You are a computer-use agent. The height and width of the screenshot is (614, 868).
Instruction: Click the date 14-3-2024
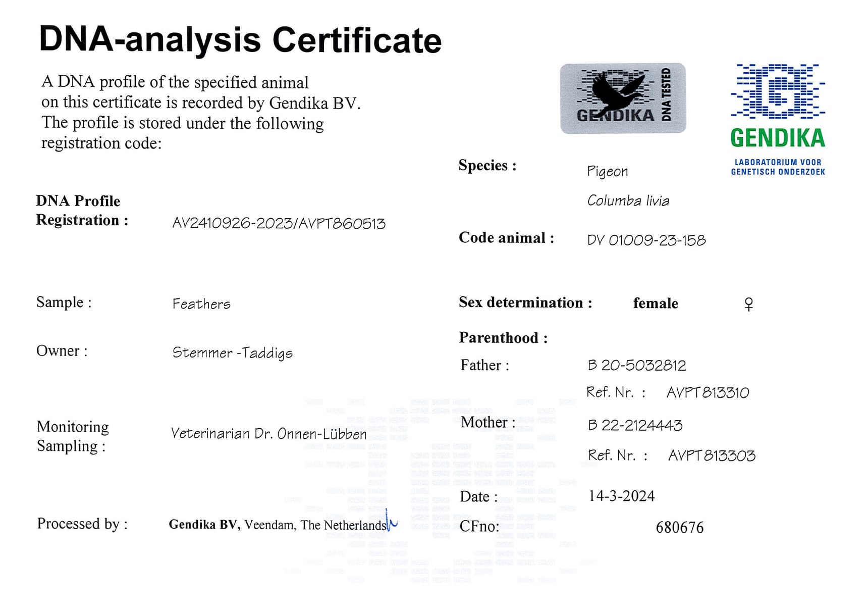coord(622,496)
